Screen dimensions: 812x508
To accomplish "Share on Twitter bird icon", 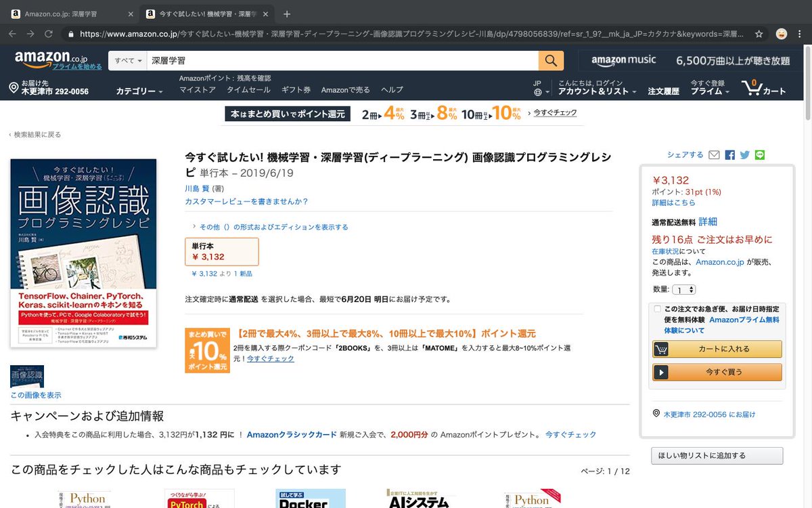I will click(745, 155).
